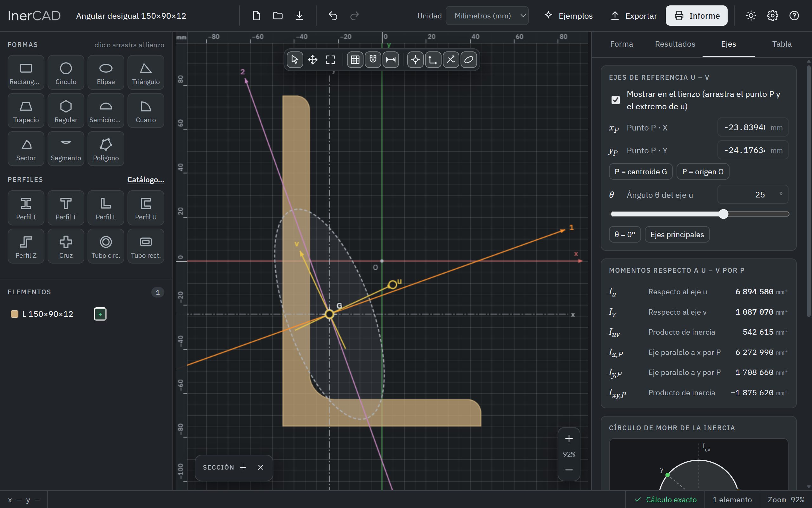812x508 pixels.
Task: Click the Ángulo θ input field
Action: 753,195
